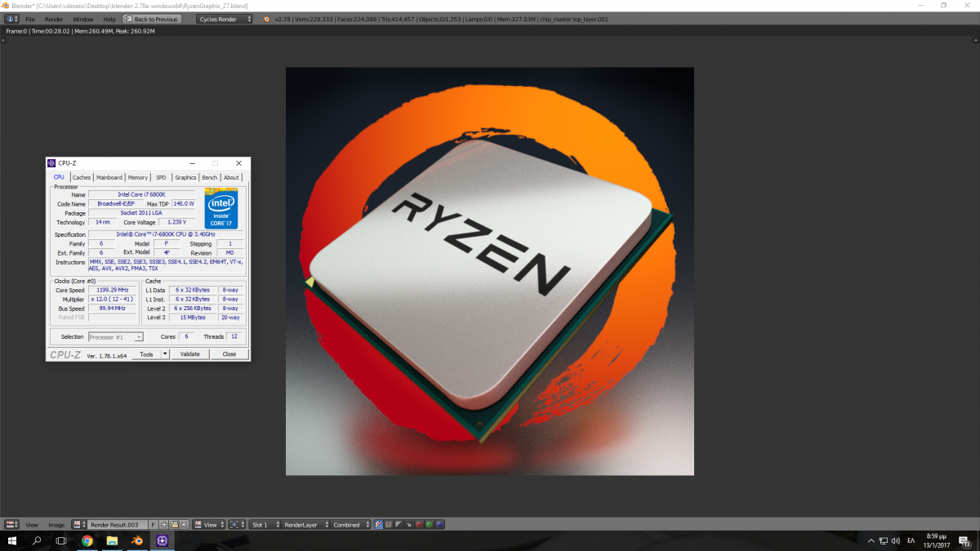Open the View mode dropdown in image editor
Screen dimensions: 980x551
click(x=209, y=525)
